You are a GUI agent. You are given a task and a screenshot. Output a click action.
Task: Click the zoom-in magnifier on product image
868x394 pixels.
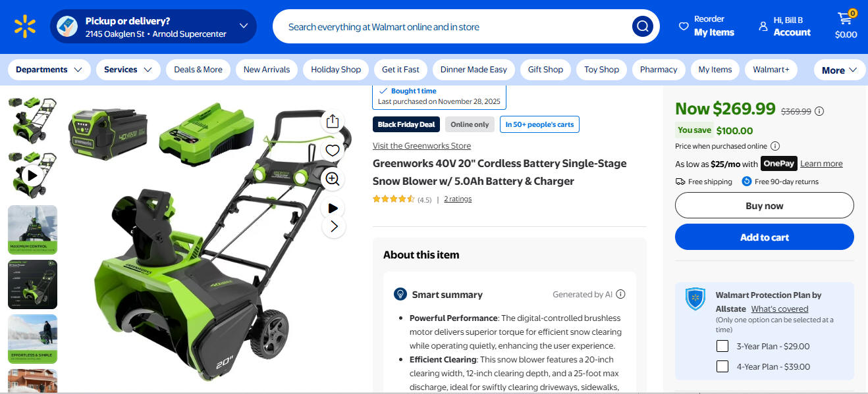point(333,179)
